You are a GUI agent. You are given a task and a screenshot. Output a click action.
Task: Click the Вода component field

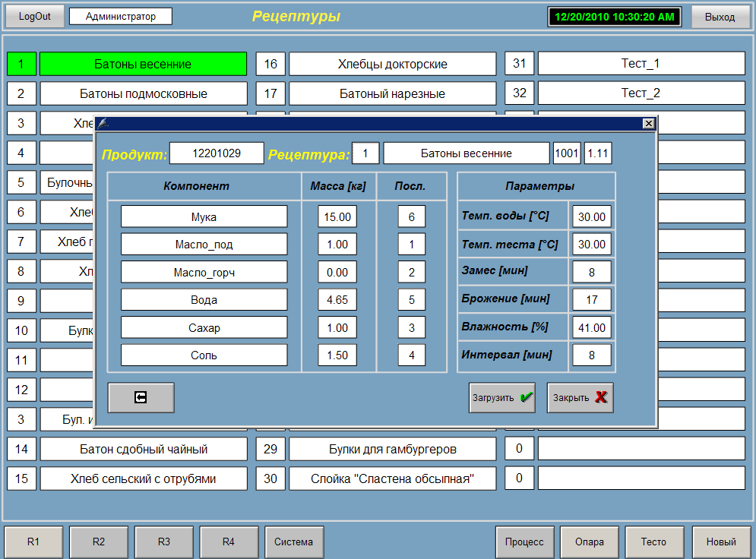click(204, 300)
